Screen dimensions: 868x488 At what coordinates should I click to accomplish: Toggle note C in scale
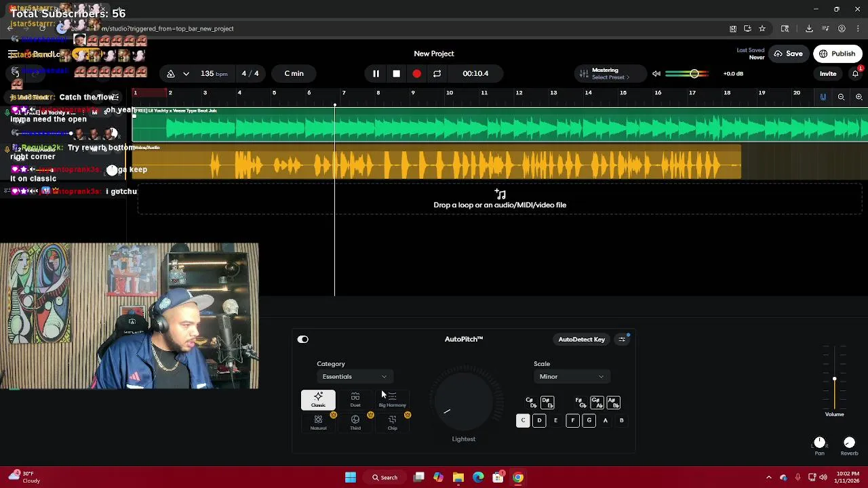coord(523,421)
